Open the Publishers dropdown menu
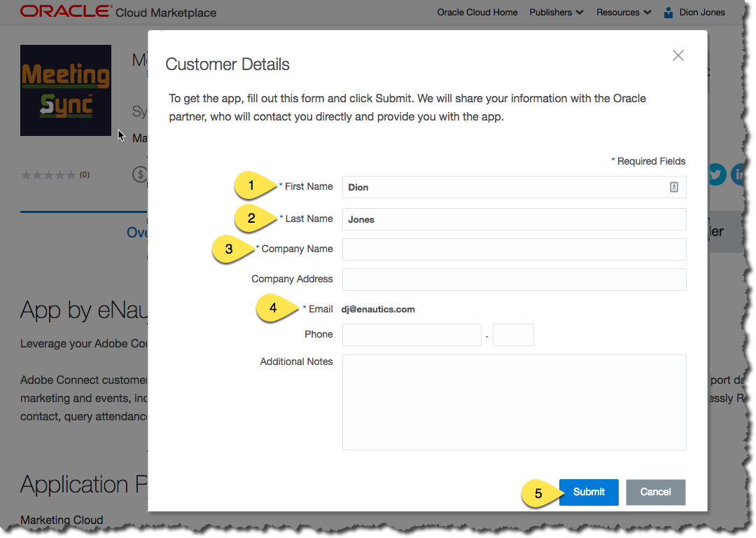 (556, 12)
